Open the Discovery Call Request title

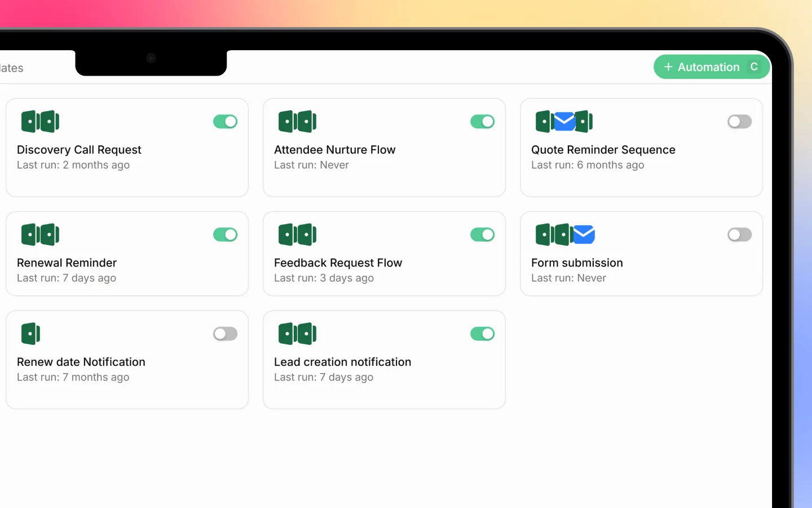tap(79, 150)
